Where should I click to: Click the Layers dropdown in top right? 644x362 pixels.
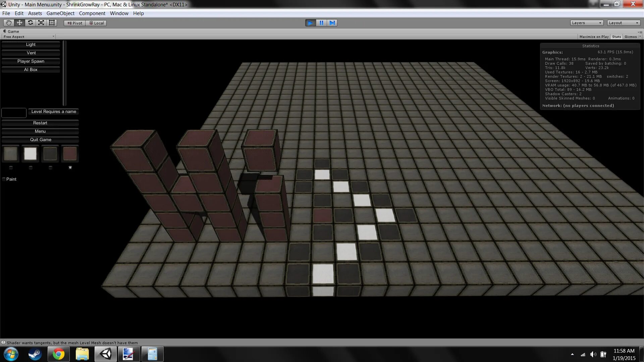(x=586, y=22)
